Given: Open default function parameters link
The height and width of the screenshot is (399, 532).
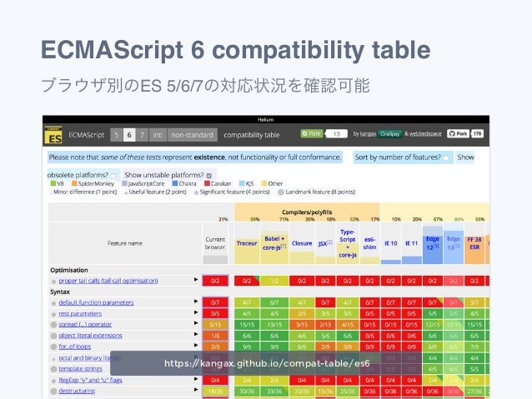Looking at the screenshot, I should (96, 302).
